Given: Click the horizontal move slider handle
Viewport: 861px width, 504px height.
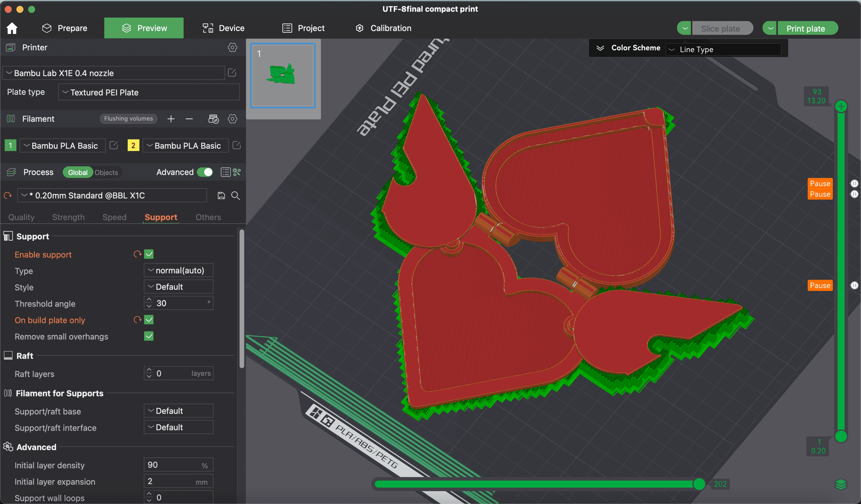Looking at the screenshot, I should tap(699, 484).
